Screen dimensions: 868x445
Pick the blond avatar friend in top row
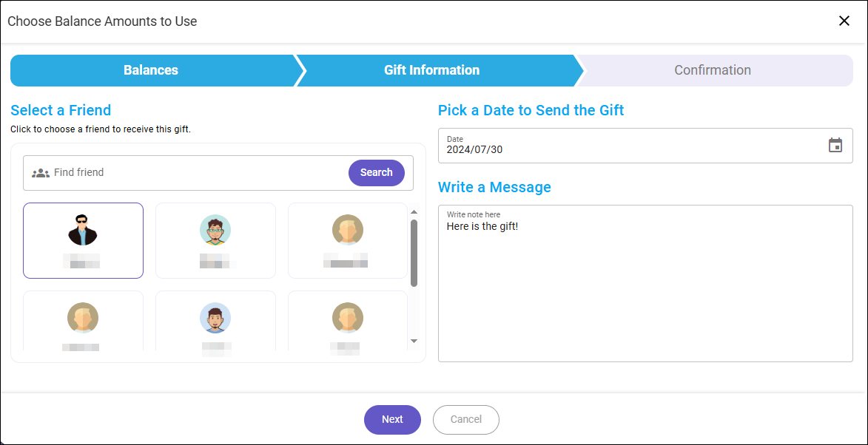coord(348,240)
